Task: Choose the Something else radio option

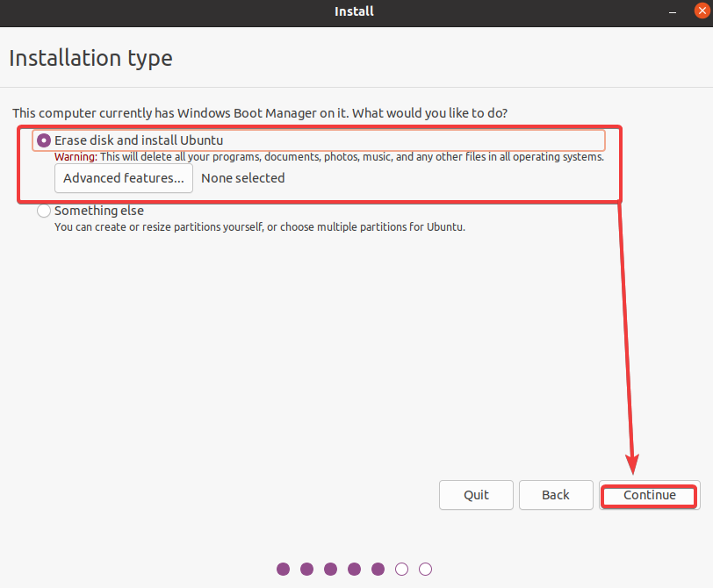Action: 44,211
